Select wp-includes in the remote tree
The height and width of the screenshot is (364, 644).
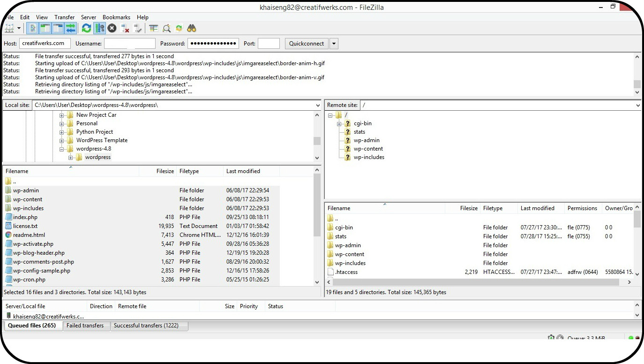(369, 157)
